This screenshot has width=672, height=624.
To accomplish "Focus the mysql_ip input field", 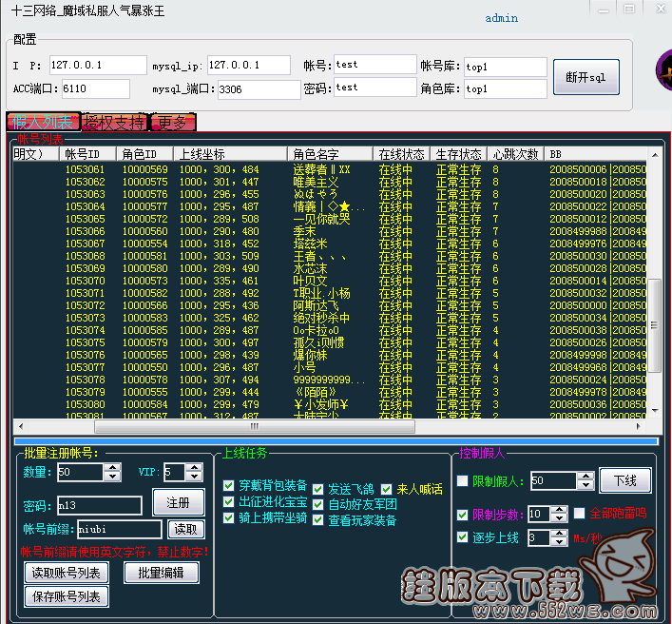I will [249, 66].
